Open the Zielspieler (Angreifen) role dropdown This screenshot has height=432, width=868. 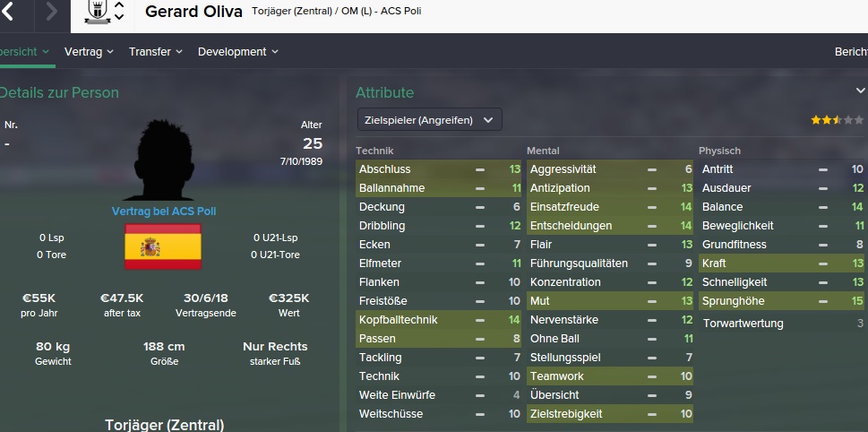pos(429,119)
